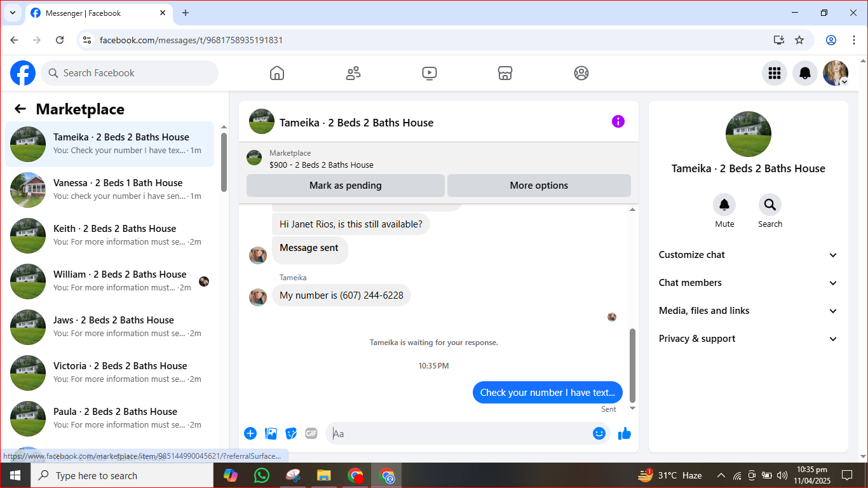Open William conversation

pyautogui.click(x=110, y=281)
